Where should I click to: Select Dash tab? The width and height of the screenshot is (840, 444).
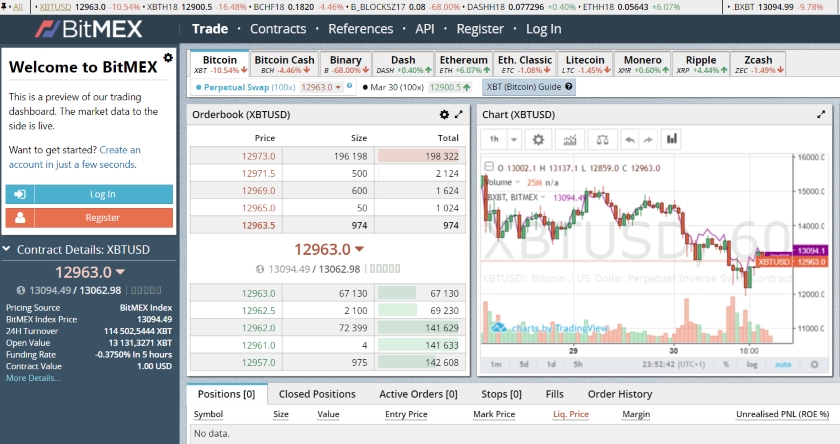[403, 64]
